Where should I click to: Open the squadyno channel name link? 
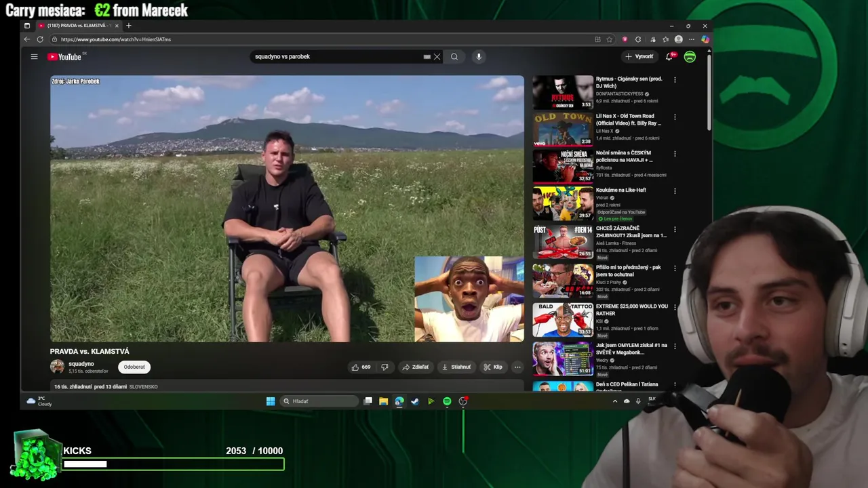click(x=81, y=364)
